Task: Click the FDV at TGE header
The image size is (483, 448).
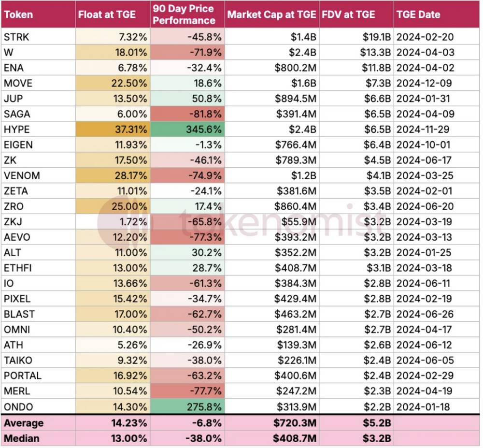Action: pyautogui.click(x=349, y=14)
